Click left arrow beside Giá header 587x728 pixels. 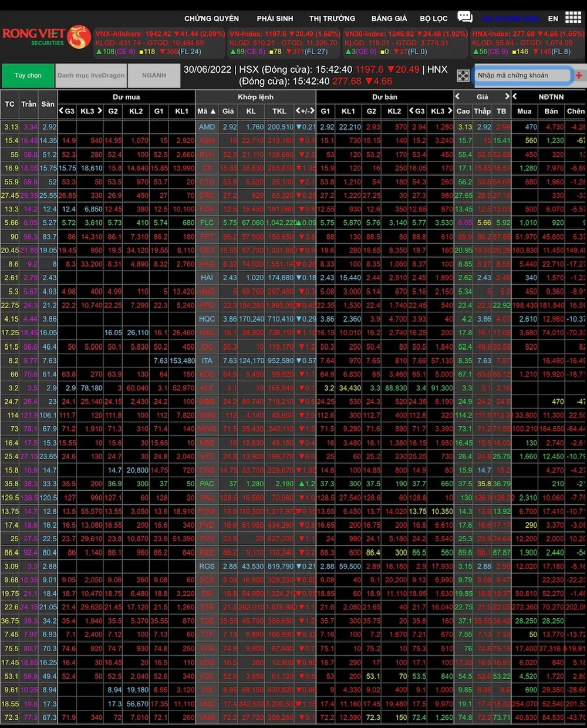(458, 96)
